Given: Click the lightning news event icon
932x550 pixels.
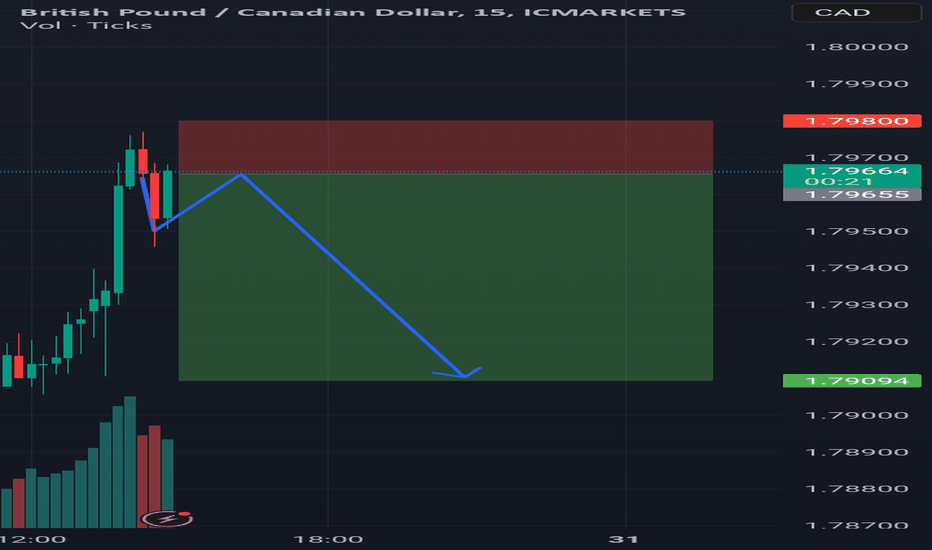Looking at the screenshot, I should click(167, 519).
